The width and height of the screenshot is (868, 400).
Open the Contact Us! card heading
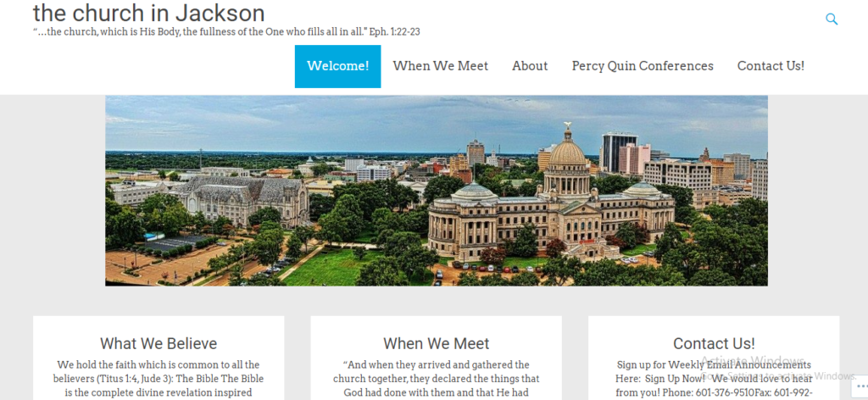[x=714, y=343]
